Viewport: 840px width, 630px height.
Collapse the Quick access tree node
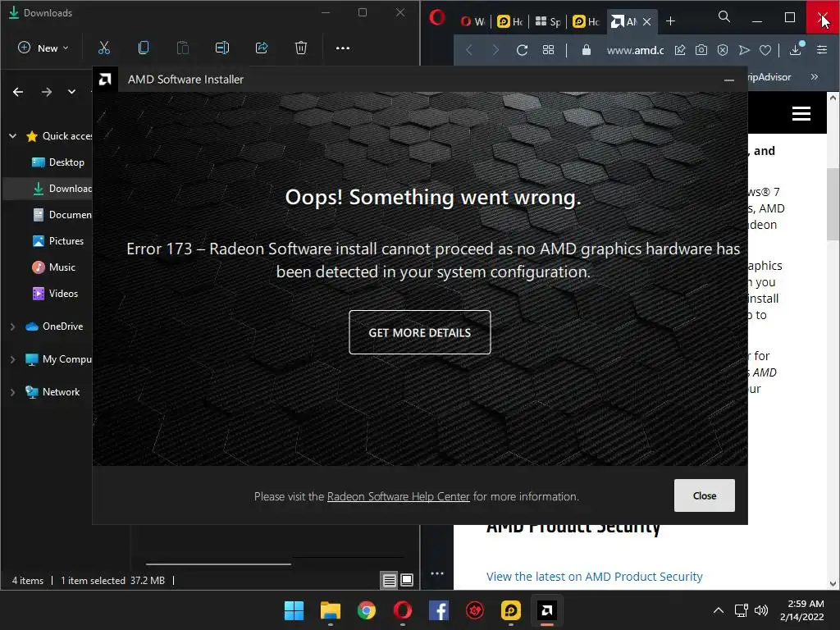pyautogui.click(x=13, y=136)
